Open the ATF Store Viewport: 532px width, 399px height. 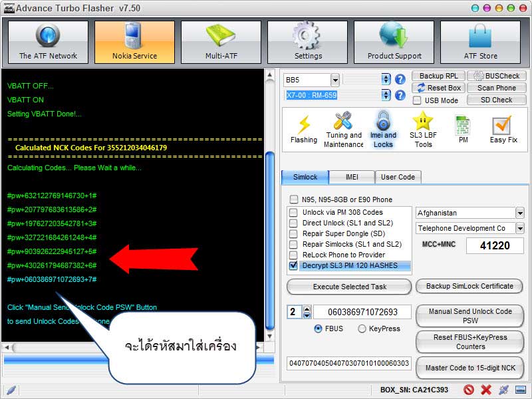[480, 42]
